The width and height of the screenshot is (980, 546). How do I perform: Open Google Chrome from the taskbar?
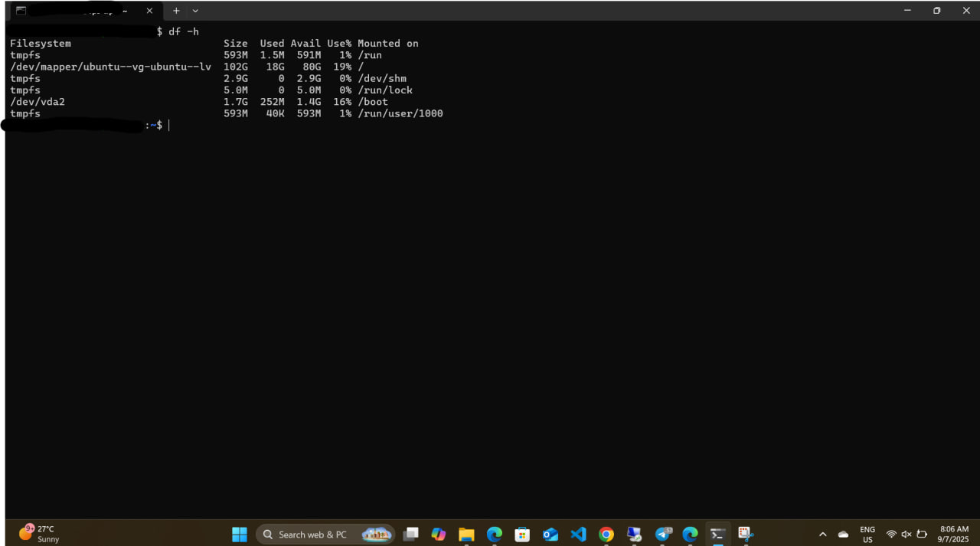[606, 534]
